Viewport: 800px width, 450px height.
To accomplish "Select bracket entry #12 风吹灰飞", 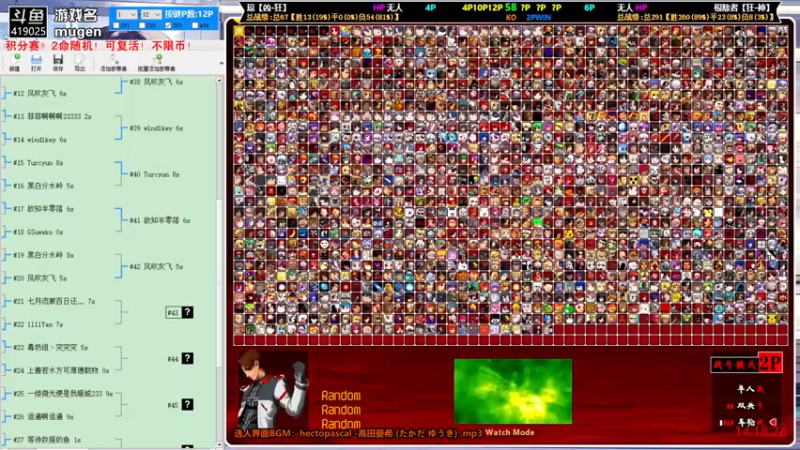I will 40,93.
